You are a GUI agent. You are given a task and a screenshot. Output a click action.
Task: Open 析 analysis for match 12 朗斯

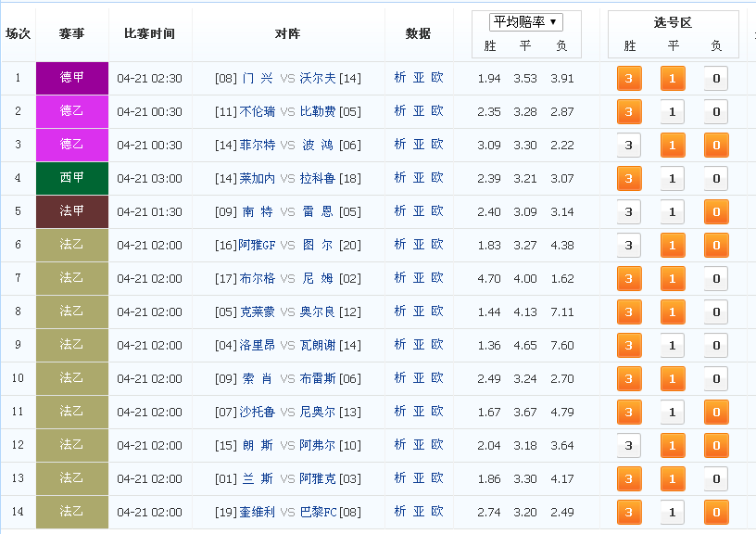(400, 444)
